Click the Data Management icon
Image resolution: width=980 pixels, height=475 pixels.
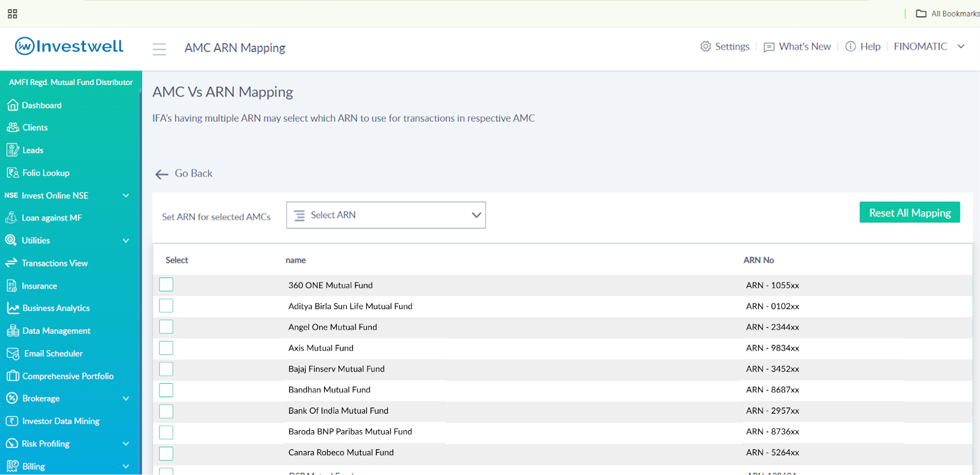(13, 331)
